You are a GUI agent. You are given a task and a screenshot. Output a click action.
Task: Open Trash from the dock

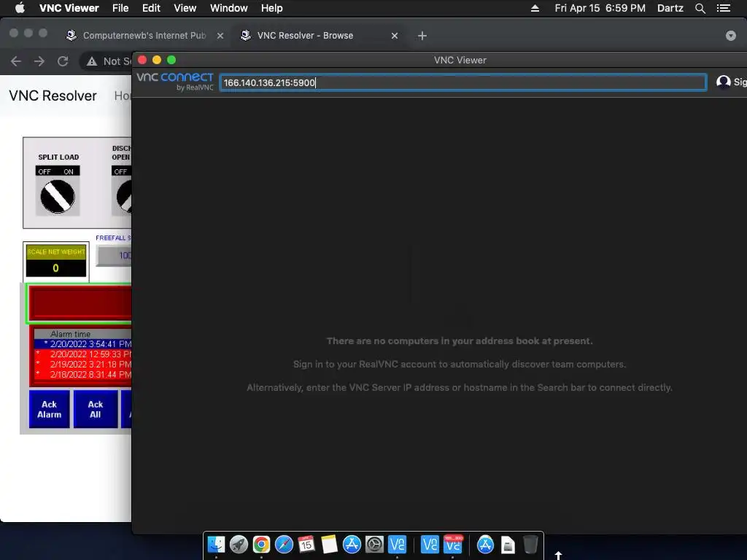(x=530, y=544)
